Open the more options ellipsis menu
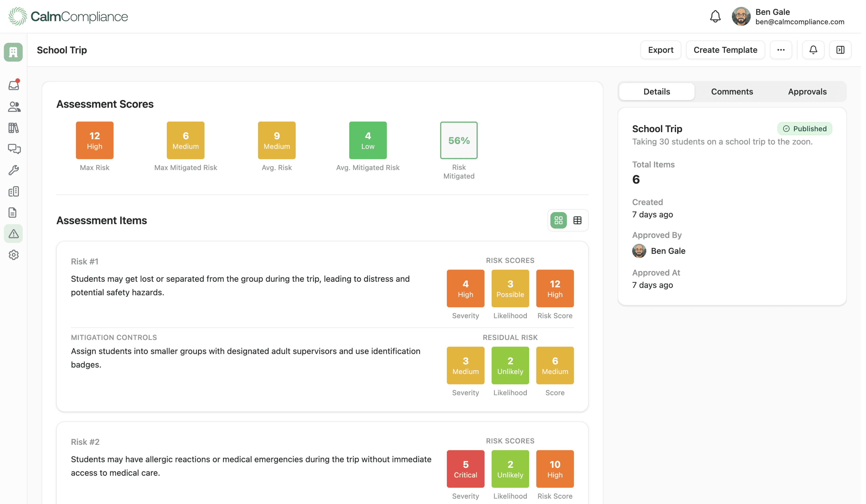This screenshot has height=504, width=866. click(781, 50)
